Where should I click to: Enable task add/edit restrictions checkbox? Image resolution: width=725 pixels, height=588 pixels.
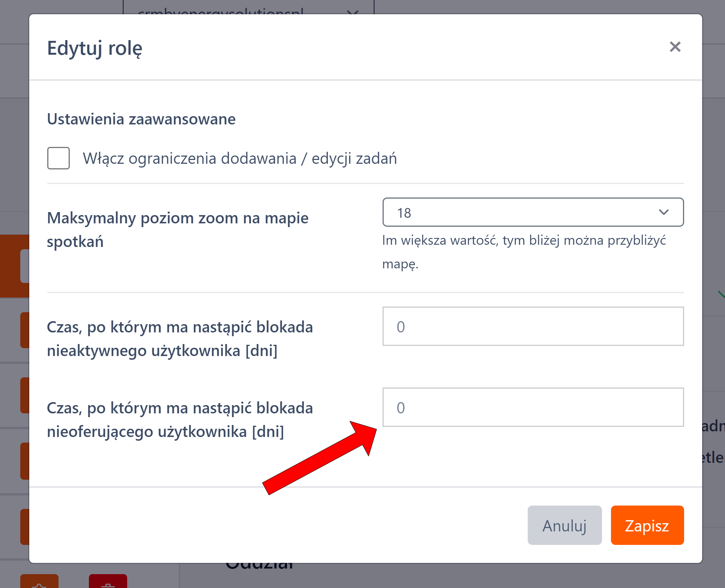click(x=59, y=158)
